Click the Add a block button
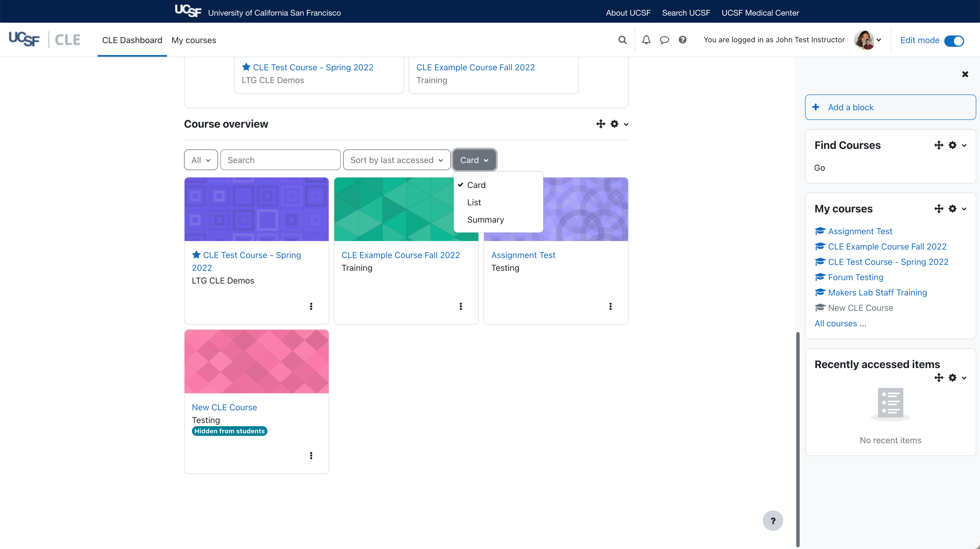Image resolution: width=980 pixels, height=549 pixels. click(x=890, y=107)
